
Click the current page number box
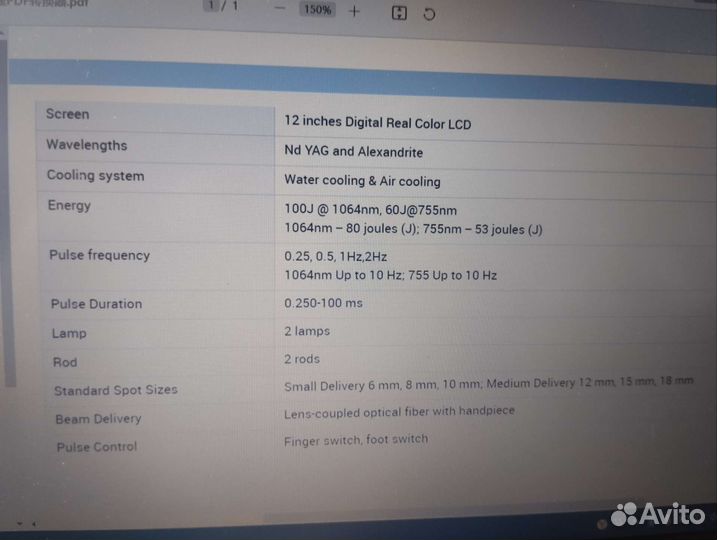coord(211,5)
